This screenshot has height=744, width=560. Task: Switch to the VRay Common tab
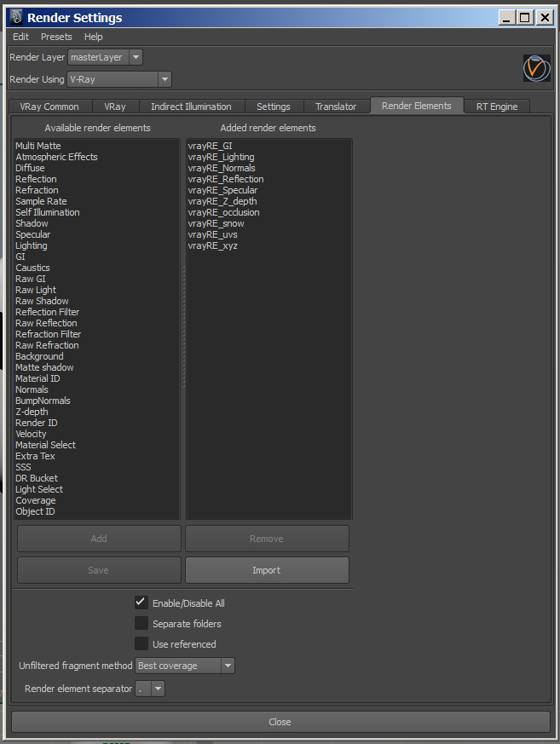(x=49, y=107)
